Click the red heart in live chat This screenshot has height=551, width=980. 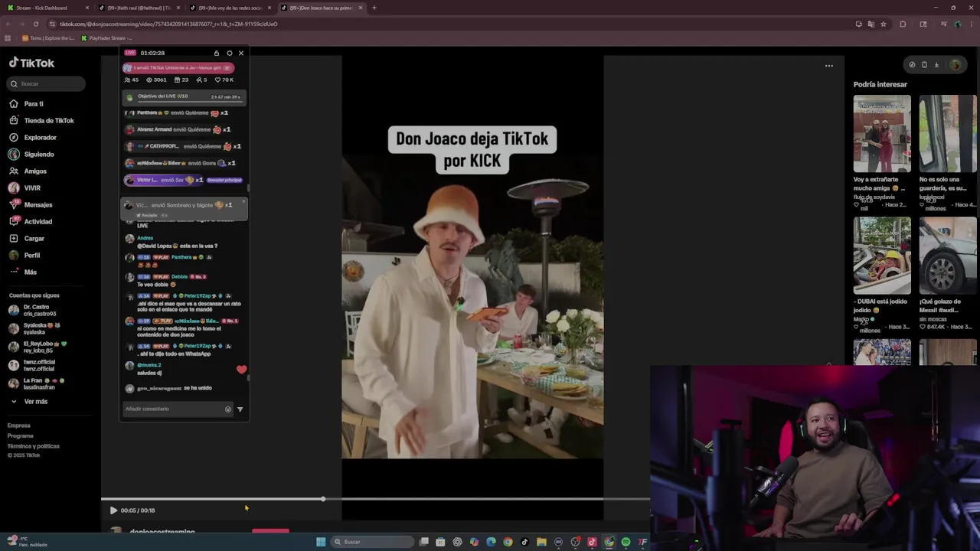click(x=242, y=370)
